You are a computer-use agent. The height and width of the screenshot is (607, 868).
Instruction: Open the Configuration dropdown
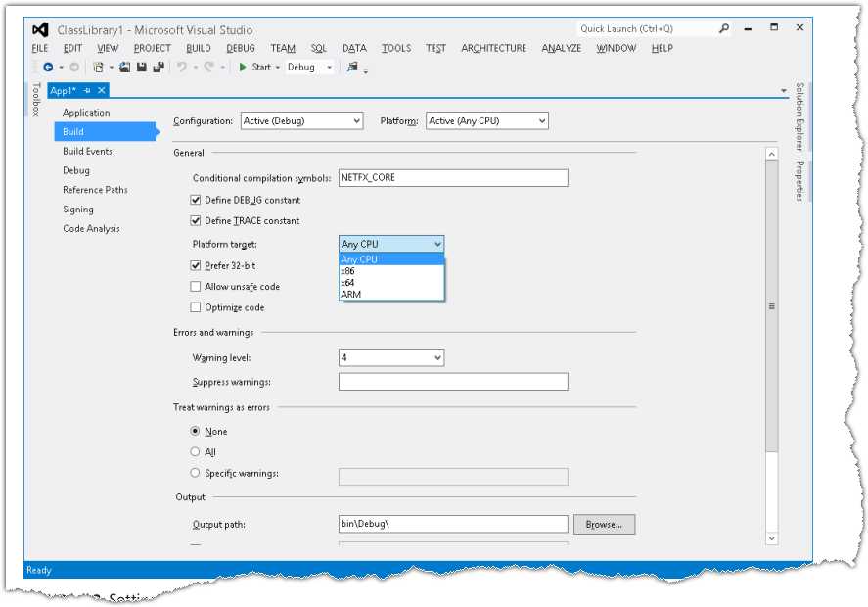pyautogui.click(x=301, y=120)
